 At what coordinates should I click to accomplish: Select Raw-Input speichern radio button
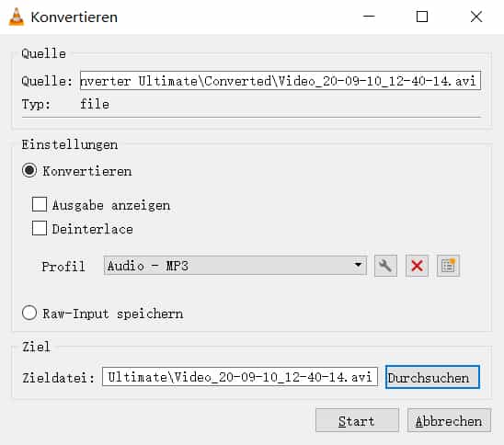(29, 313)
